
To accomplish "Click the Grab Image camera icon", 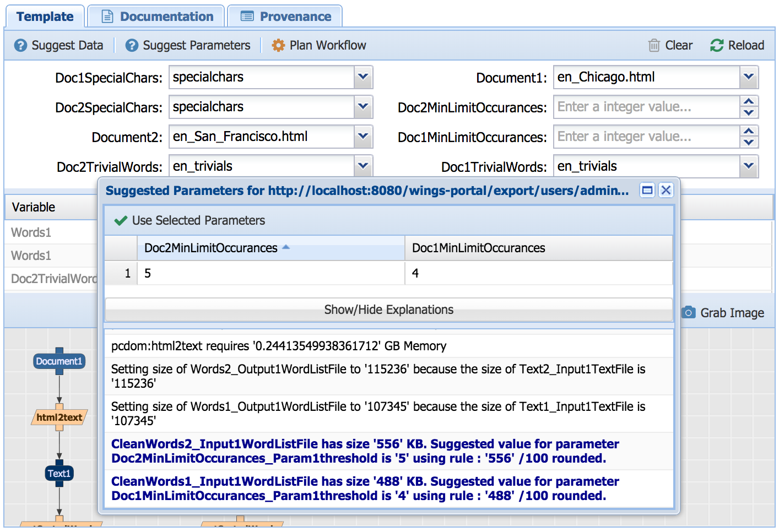I will (x=688, y=313).
